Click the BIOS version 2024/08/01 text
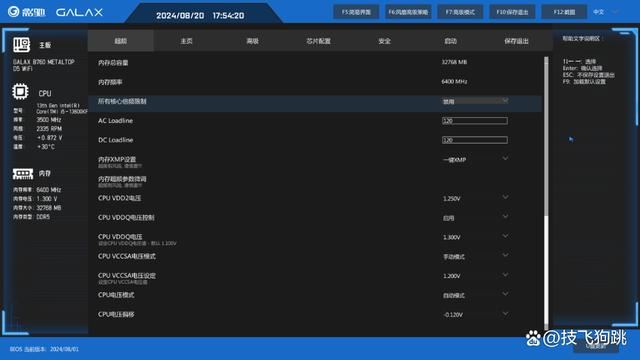The height and width of the screenshot is (360, 640). 44,349
